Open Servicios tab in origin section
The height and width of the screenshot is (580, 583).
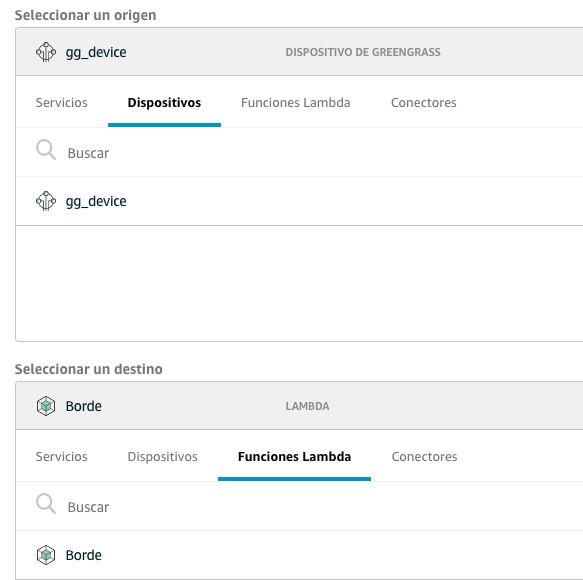tap(62, 103)
